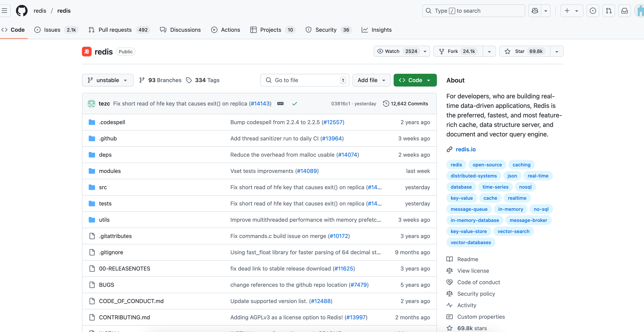Expand the Star lists dropdown arrow

(x=557, y=51)
